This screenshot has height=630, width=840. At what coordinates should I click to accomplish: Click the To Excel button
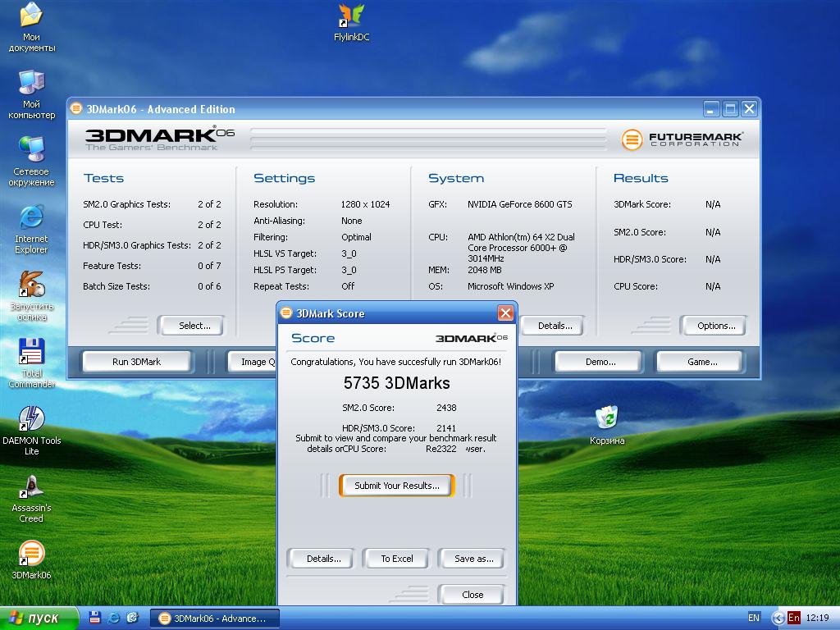397,559
